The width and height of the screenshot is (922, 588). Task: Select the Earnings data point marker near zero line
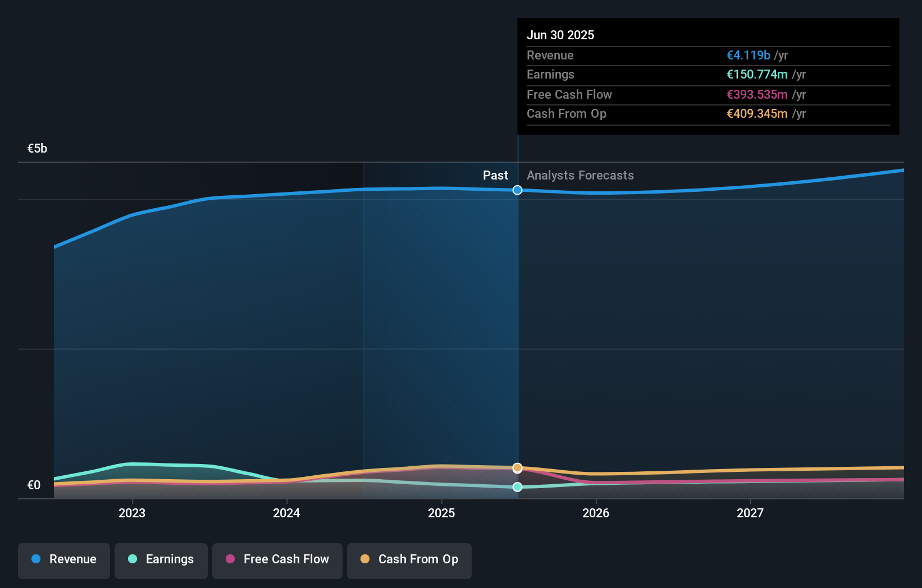click(516, 487)
